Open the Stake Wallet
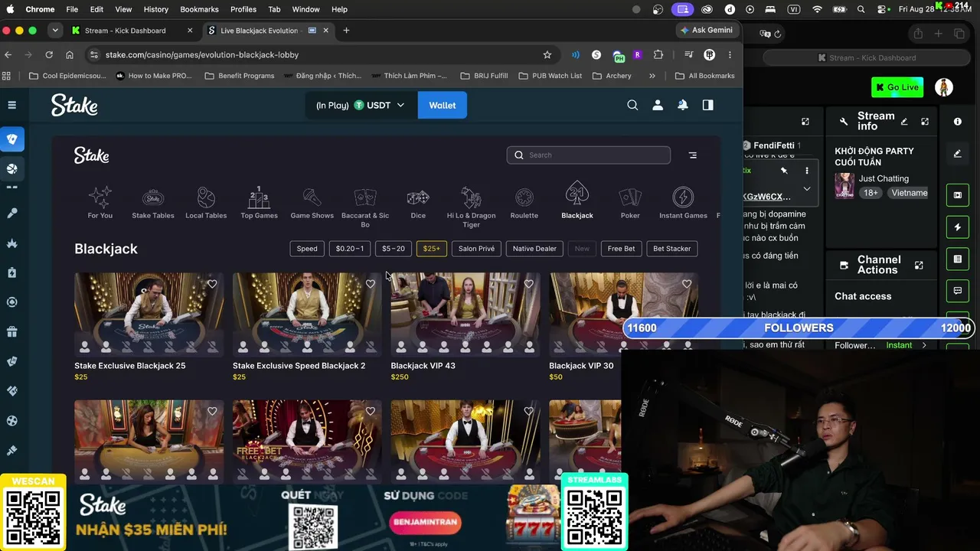This screenshot has height=551, width=980. click(443, 106)
